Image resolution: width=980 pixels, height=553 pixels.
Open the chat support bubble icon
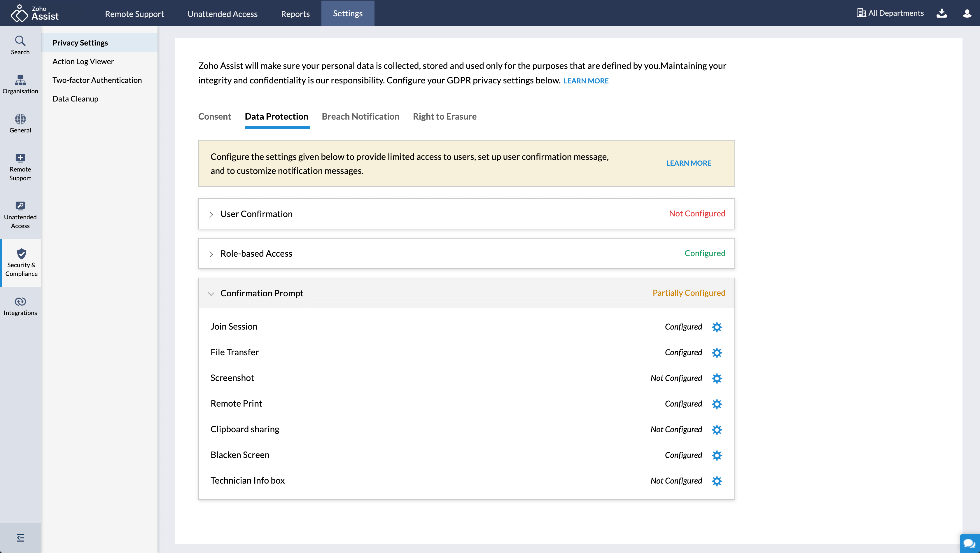pyautogui.click(x=969, y=543)
